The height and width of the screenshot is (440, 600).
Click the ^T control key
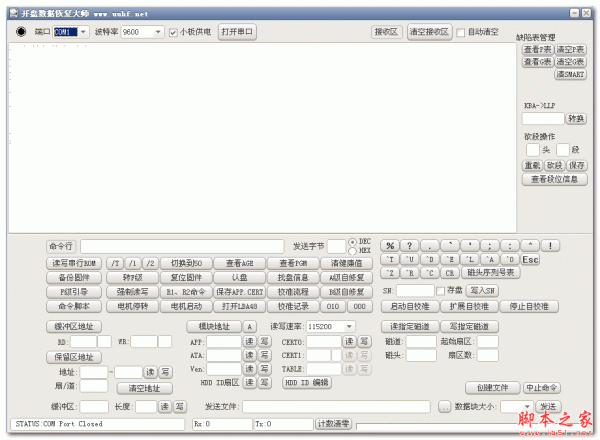point(390,260)
